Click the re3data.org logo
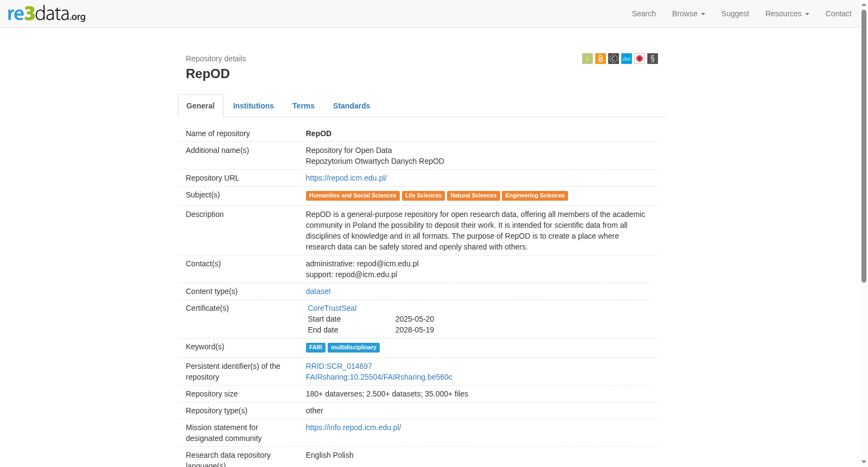The width and height of the screenshot is (868, 467). click(x=47, y=14)
